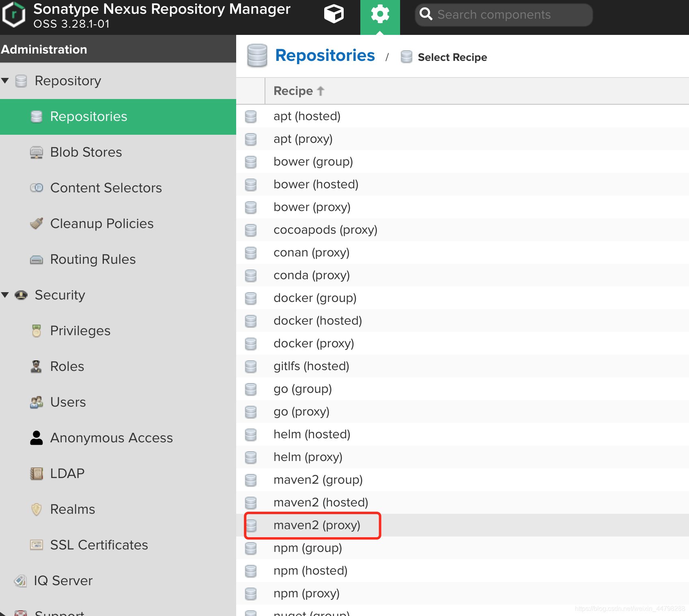The height and width of the screenshot is (616, 689).
Task: Select the go (group) recipe
Action: coord(463,389)
